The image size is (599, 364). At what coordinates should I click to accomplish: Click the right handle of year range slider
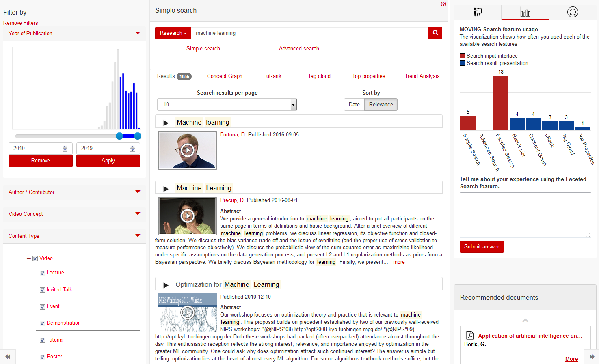138,136
